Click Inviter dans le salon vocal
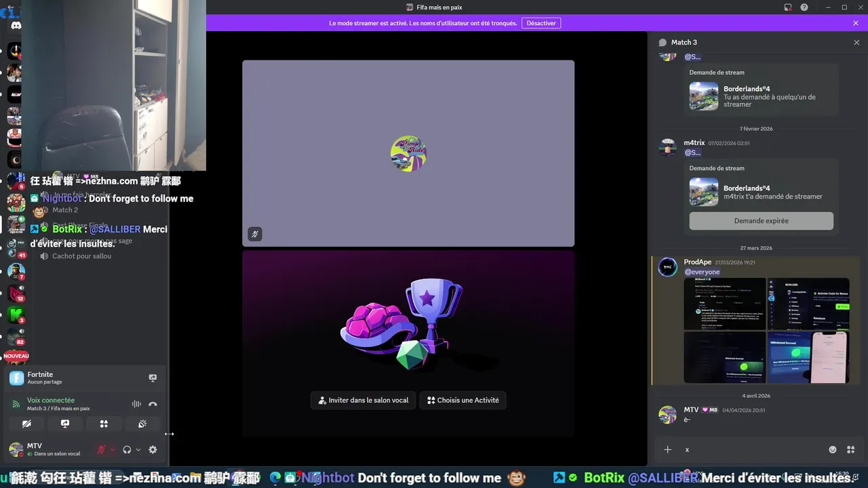The image size is (868, 488). (x=363, y=401)
